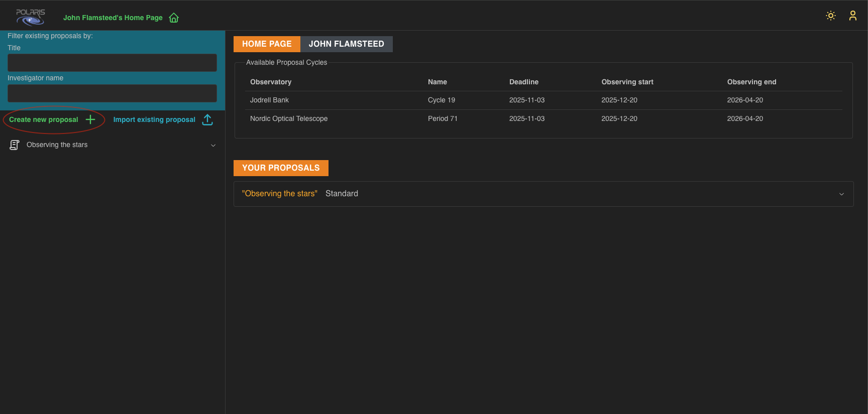This screenshot has height=414, width=868.
Task: Click the Observatory column header
Action: (x=271, y=82)
